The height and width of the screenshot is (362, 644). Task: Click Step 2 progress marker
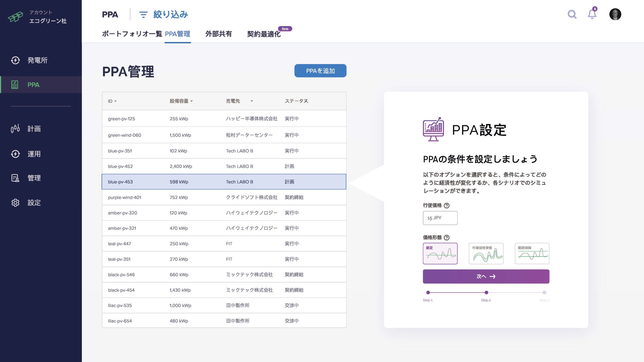pos(486,293)
